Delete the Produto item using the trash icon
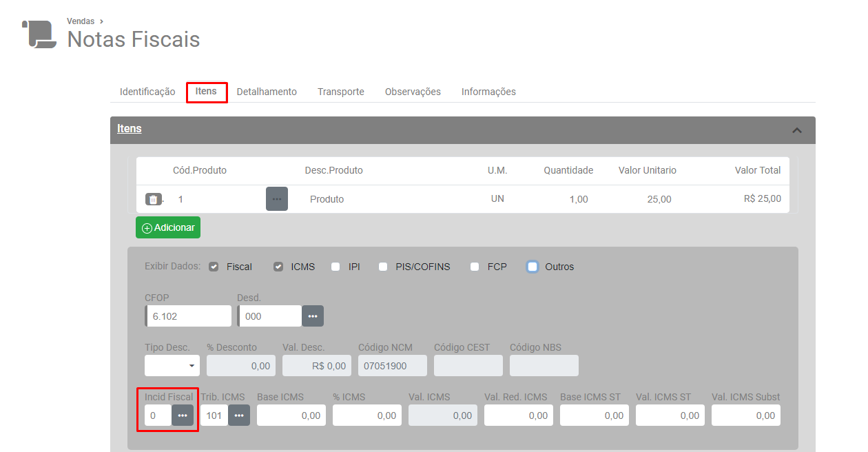Screen dimensions: 868x452 tap(153, 199)
